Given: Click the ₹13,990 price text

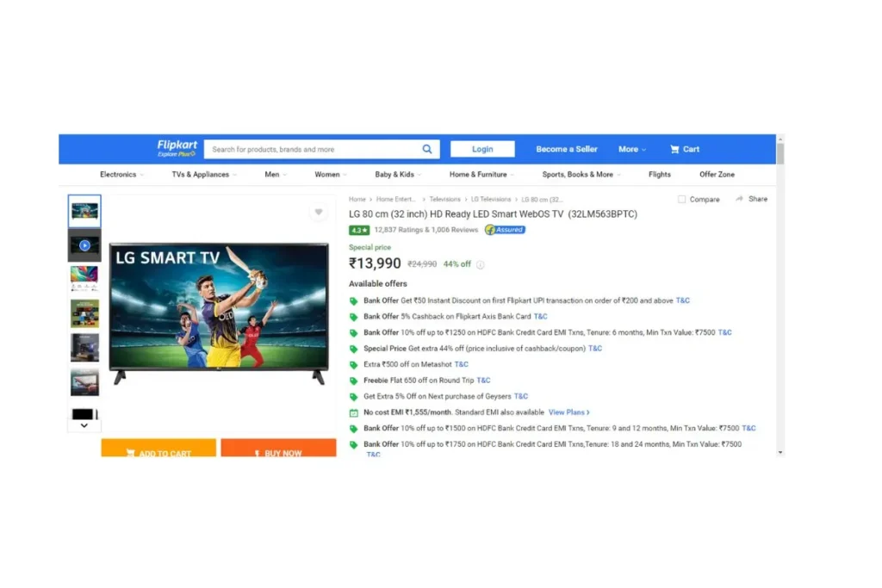Looking at the screenshot, I should pos(375,263).
